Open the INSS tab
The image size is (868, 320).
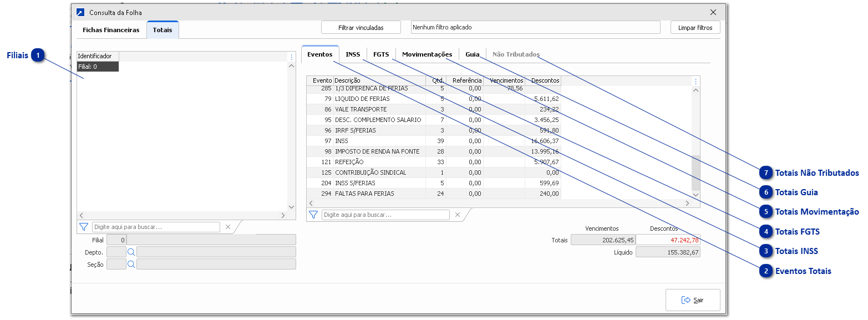pos(353,54)
